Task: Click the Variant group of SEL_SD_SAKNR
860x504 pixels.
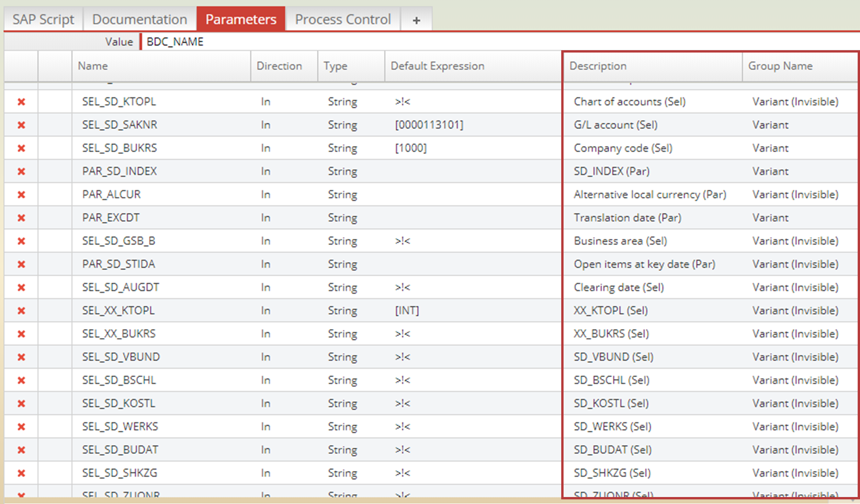Action: [x=771, y=125]
